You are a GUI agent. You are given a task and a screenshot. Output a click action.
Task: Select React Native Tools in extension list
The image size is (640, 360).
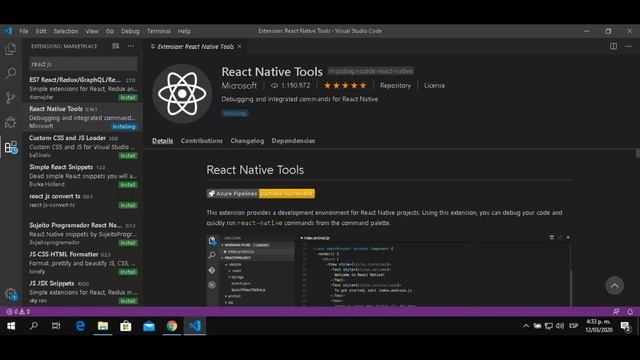82,118
